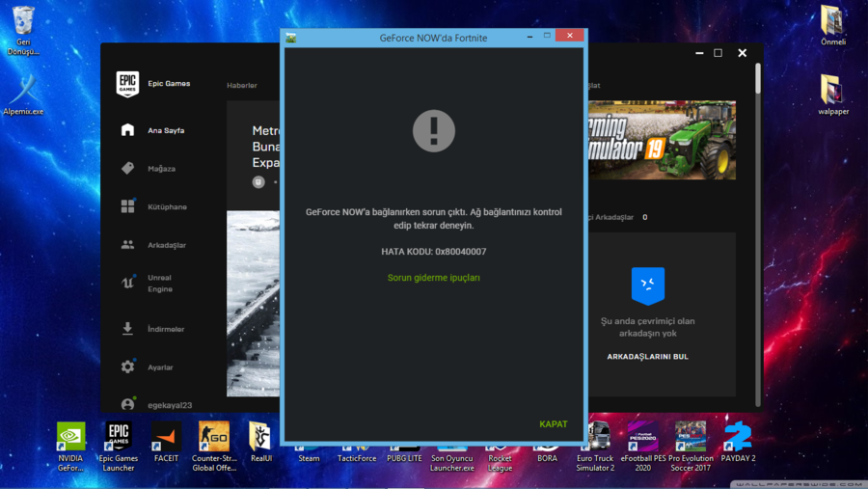
Task: Select RealUI desktop shortcut
Action: (x=260, y=442)
